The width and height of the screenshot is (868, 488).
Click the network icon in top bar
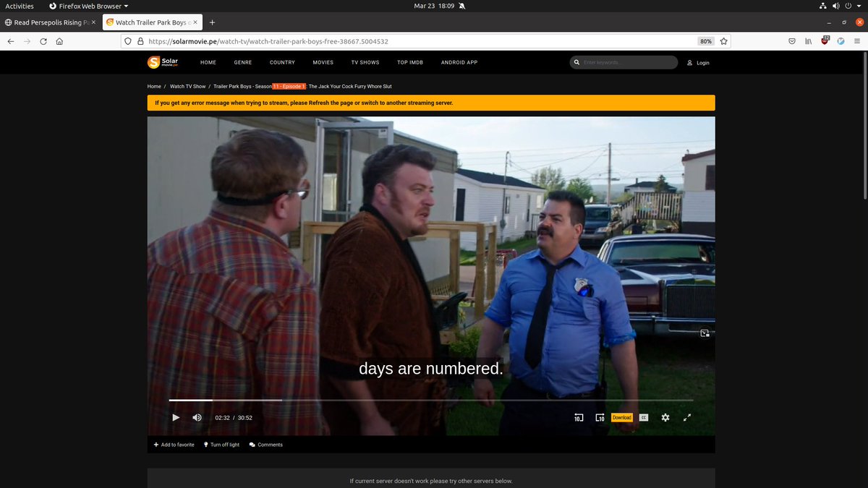coord(822,6)
